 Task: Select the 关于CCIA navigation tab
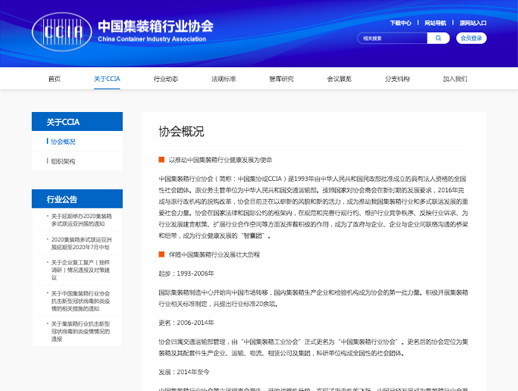click(x=107, y=79)
